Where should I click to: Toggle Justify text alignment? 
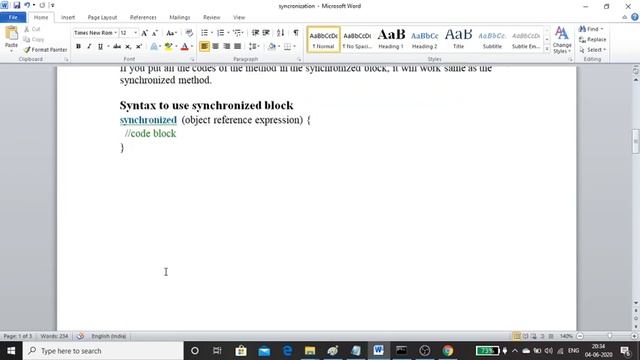pos(238,47)
